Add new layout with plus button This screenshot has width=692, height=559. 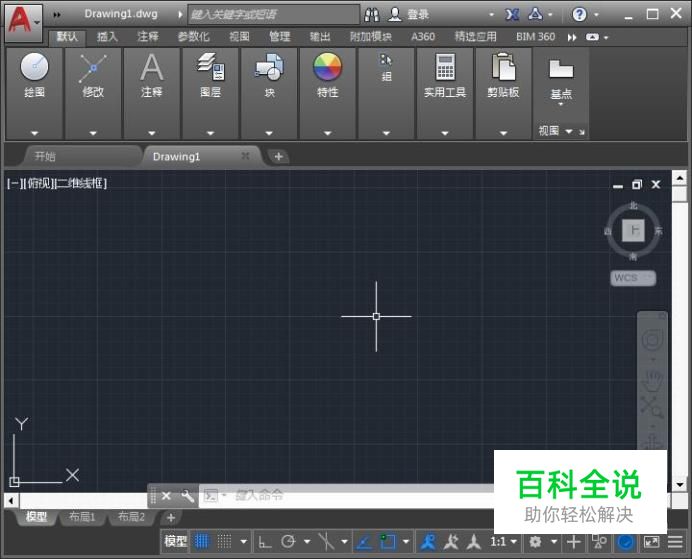(171, 518)
